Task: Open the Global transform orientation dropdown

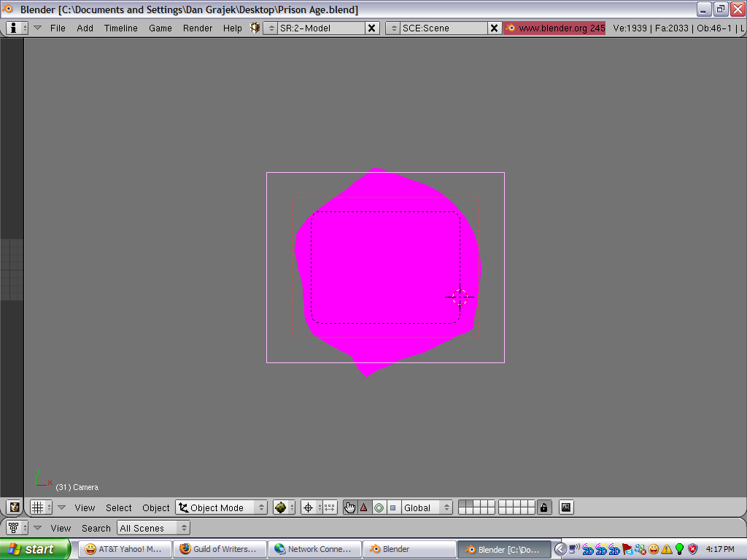Action: [426, 507]
